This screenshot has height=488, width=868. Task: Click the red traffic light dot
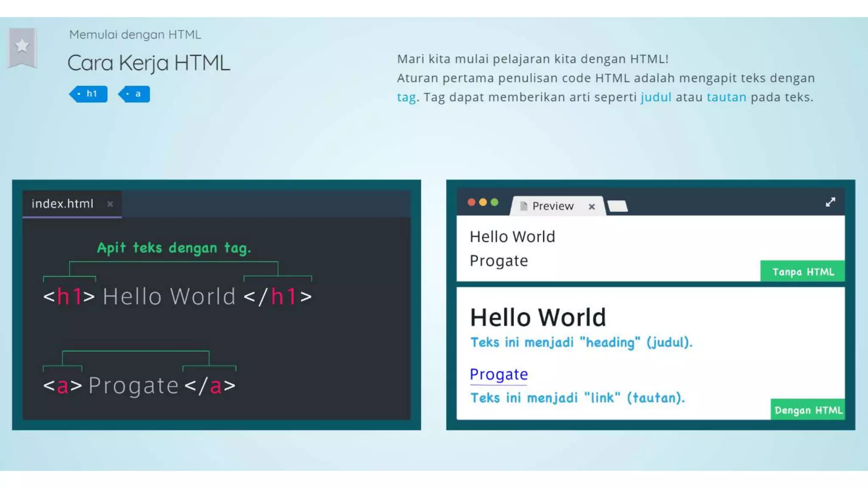click(x=471, y=202)
